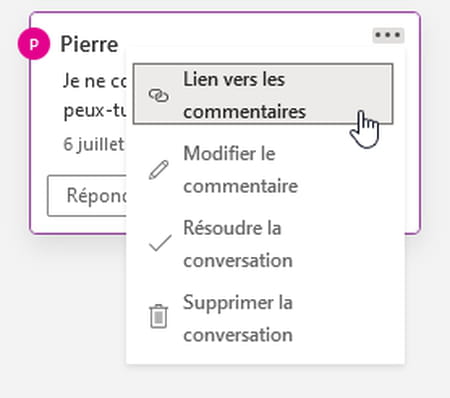Click the checkmark resolve icon

coord(160,243)
